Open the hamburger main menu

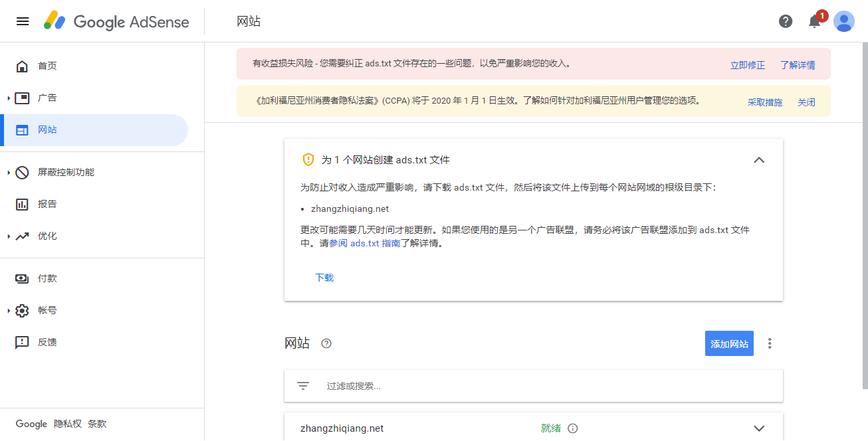tap(23, 21)
